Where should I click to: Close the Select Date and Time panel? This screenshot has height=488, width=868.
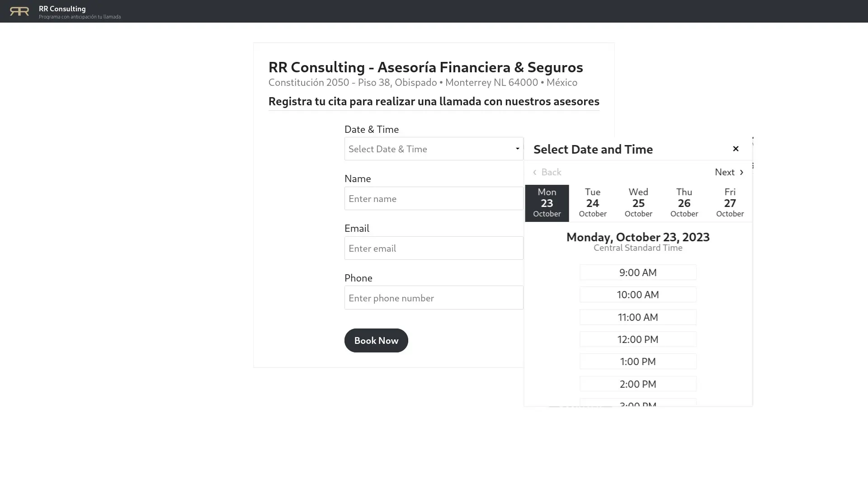pos(736,149)
